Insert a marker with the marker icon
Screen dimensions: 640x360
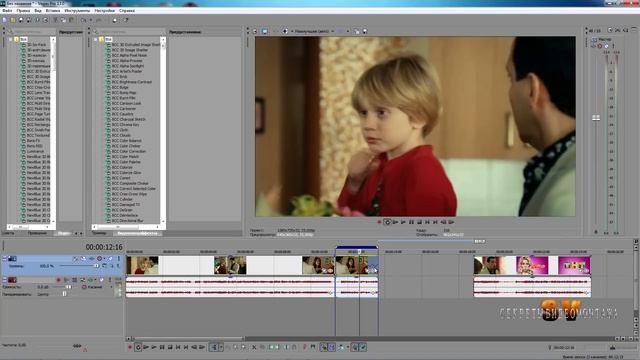(304, 347)
